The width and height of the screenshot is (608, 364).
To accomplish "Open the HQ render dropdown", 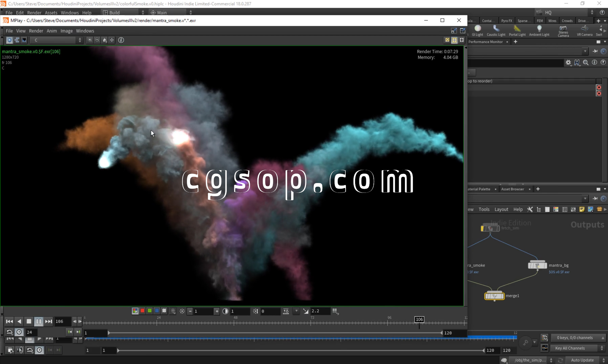I will [565, 13].
